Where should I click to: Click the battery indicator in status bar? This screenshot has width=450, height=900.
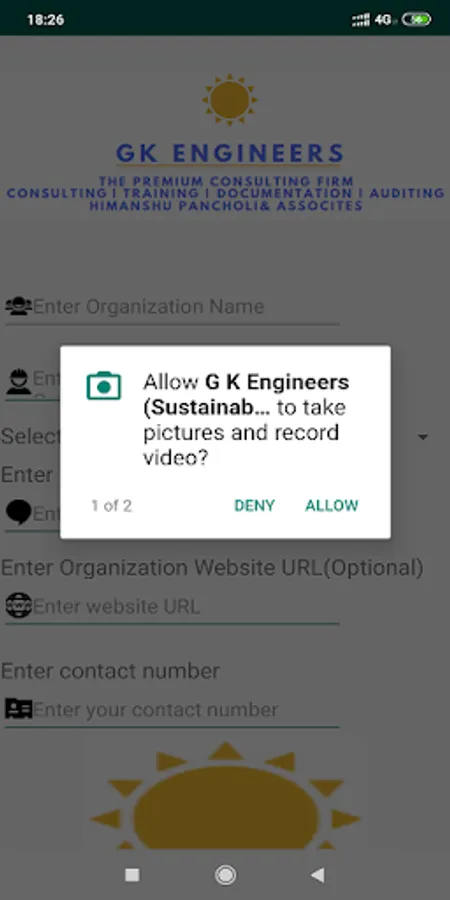click(417, 20)
